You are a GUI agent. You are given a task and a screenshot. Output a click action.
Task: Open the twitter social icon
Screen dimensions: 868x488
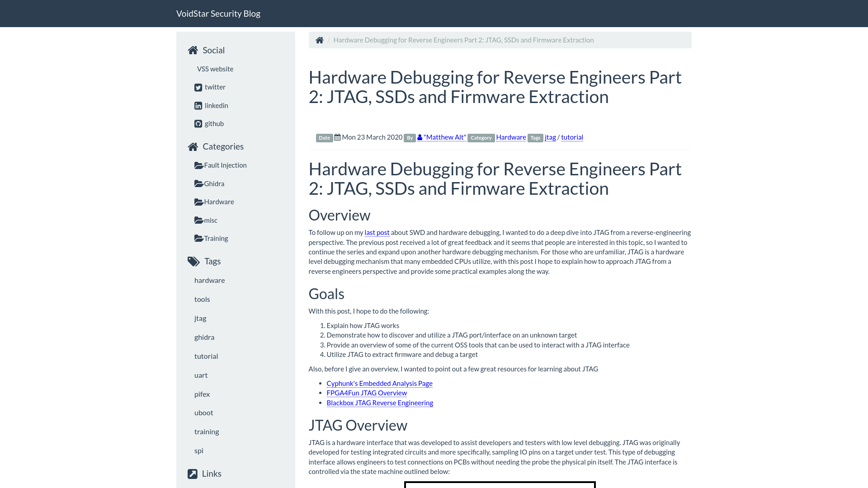[x=198, y=87]
